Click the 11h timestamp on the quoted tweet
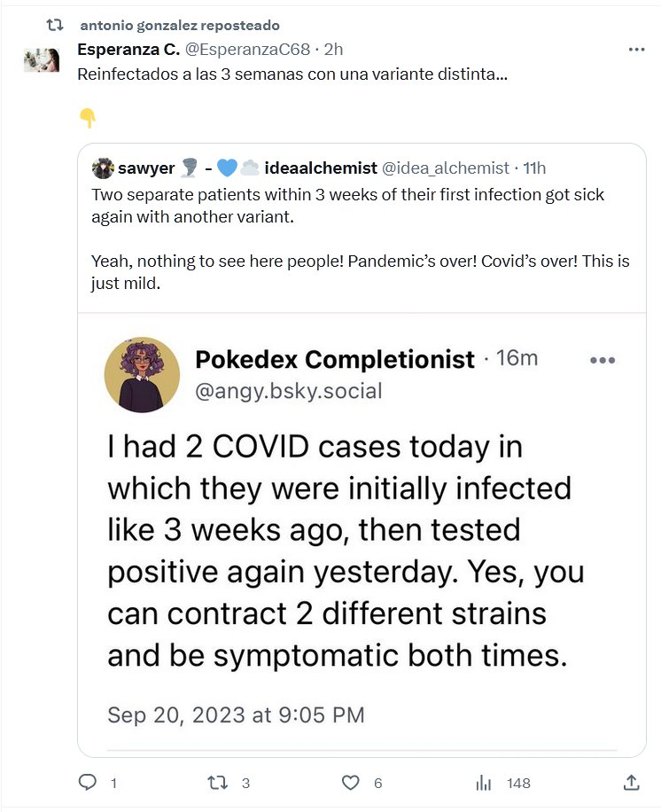The height and width of the screenshot is (812, 661). pyautogui.click(x=534, y=168)
